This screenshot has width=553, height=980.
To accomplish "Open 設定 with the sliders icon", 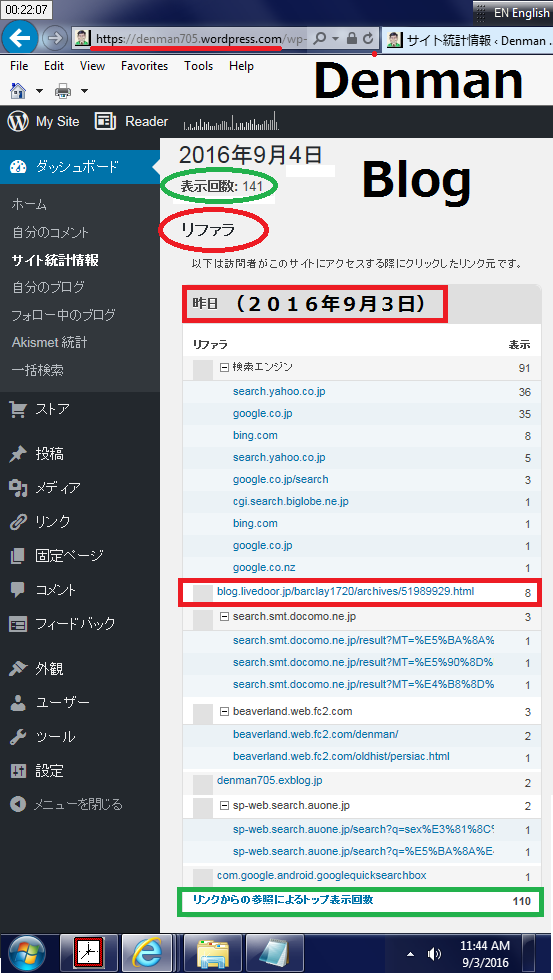I will (18, 771).
